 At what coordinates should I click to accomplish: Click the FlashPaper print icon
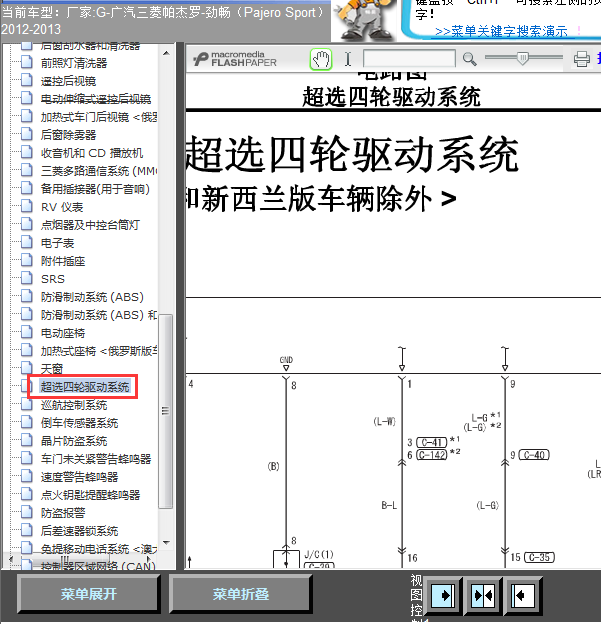(x=581, y=59)
